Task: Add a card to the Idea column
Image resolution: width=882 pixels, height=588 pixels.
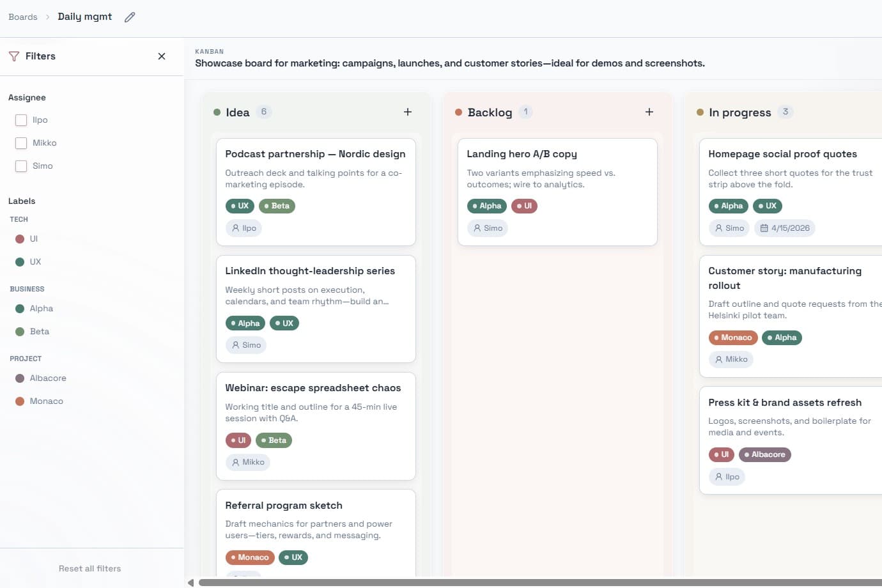Action: [408, 112]
